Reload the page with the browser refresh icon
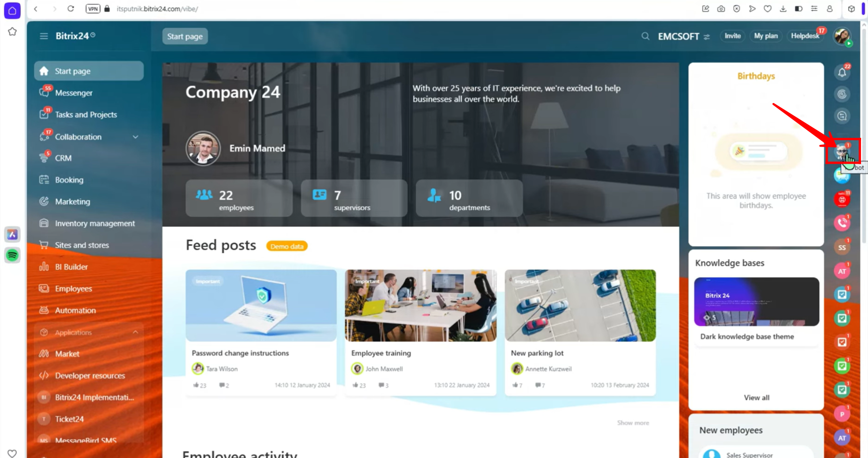Screen dimensions: 868x458 70,9
